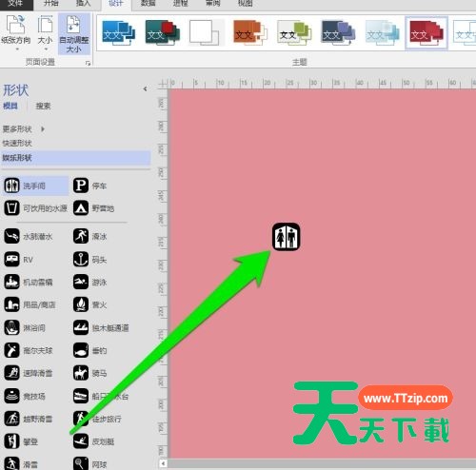This screenshot has height=470, width=476.
Task: Apply the orange theme thumbnail
Action: point(250,32)
